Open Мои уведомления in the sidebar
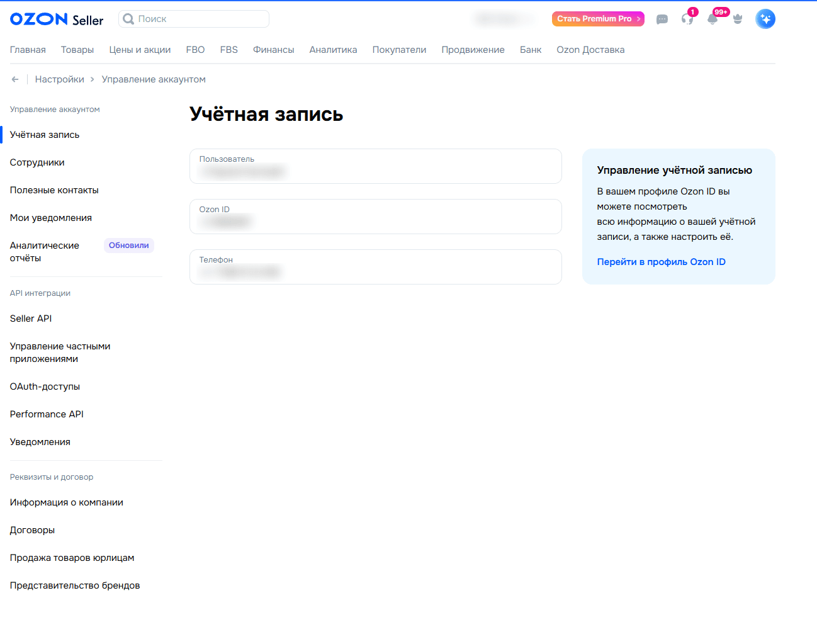Image resolution: width=817 pixels, height=644 pixels. tap(51, 218)
